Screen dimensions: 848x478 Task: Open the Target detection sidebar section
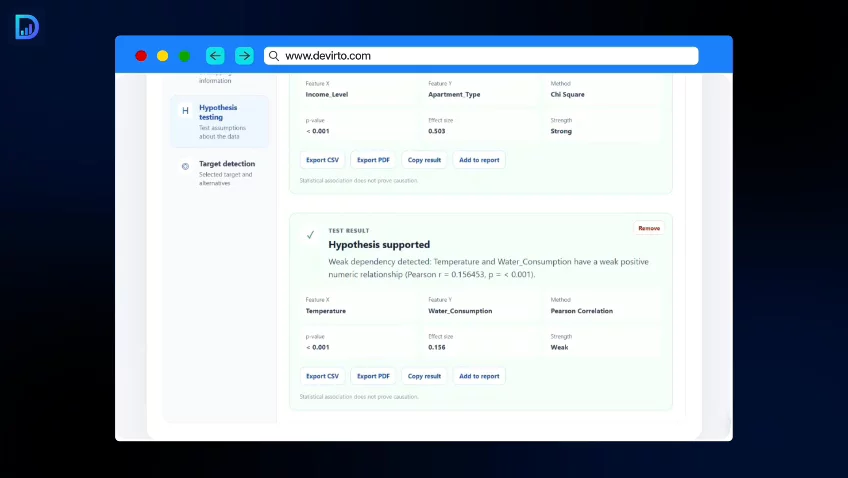point(220,172)
